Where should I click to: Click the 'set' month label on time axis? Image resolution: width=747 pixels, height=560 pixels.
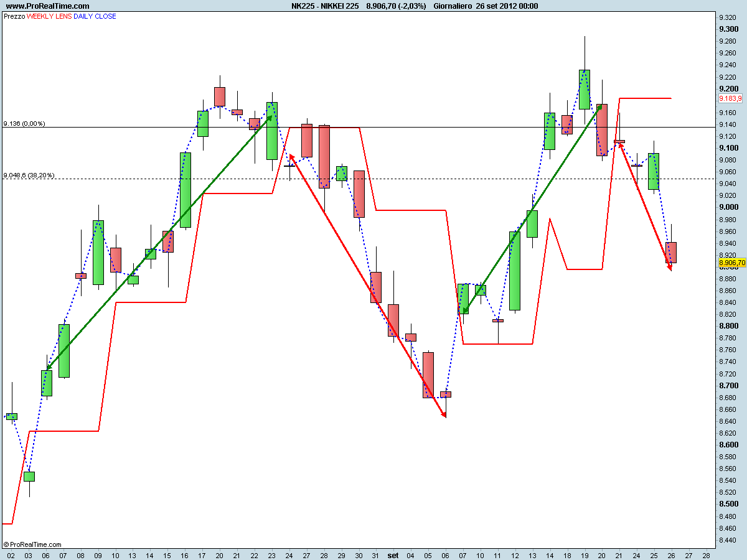[x=393, y=554]
